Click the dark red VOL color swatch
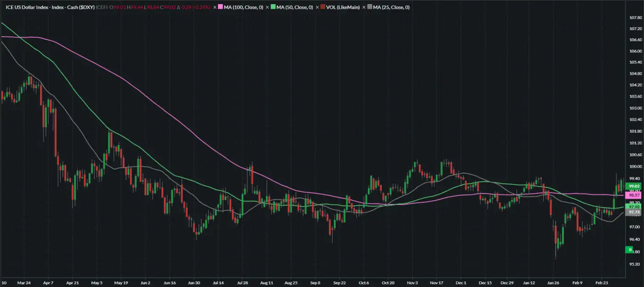Image resolution: width=644 pixels, height=287 pixels. [x=322, y=7]
